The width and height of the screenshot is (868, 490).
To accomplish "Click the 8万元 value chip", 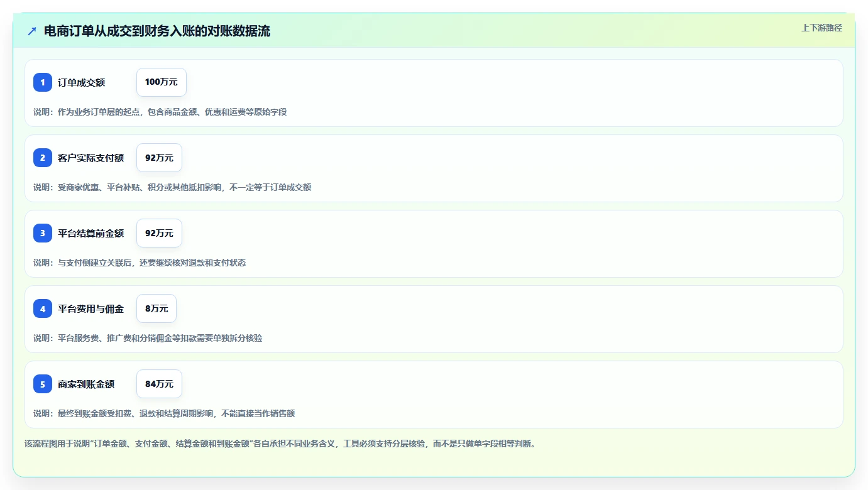I will (157, 308).
